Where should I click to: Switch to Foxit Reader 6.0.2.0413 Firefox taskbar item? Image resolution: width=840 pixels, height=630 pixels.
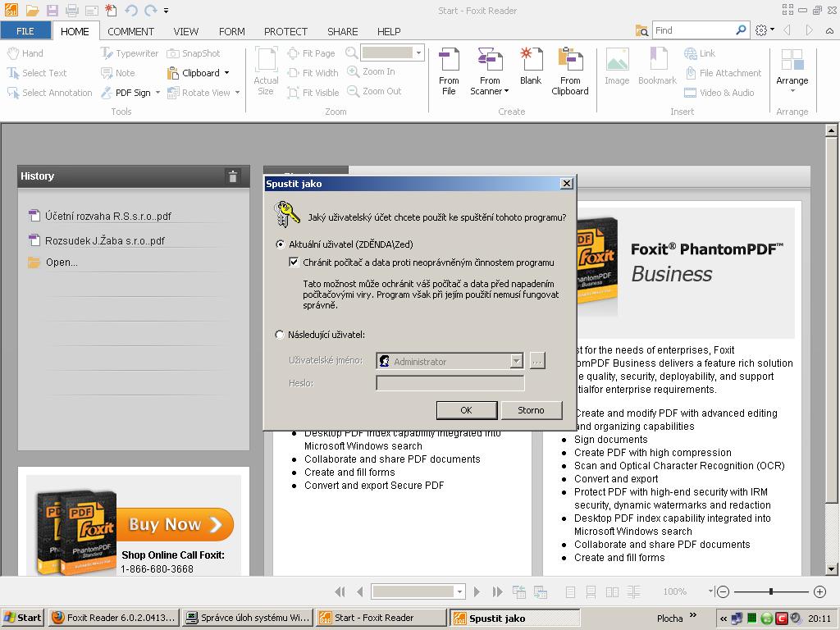(114, 618)
